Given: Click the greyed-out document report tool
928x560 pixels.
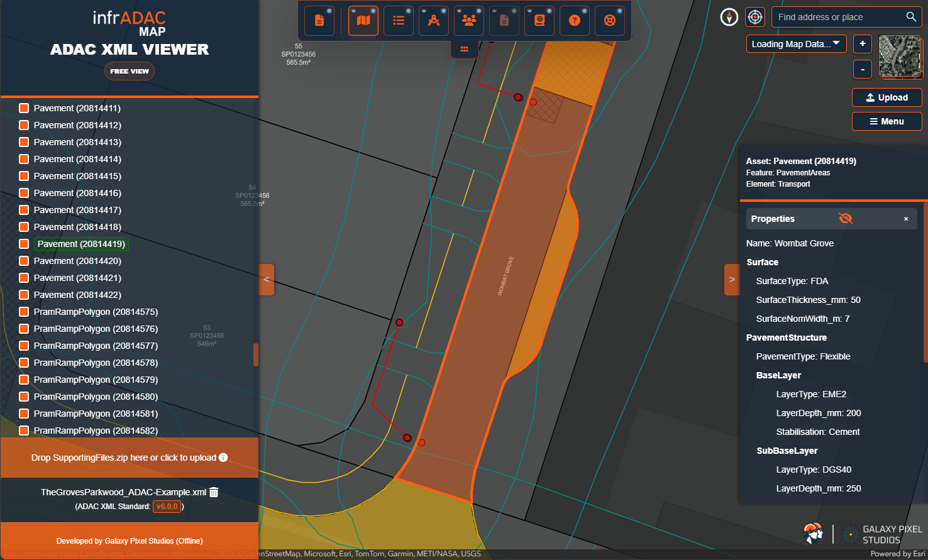Looking at the screenshot, I should tap(504, 21).
